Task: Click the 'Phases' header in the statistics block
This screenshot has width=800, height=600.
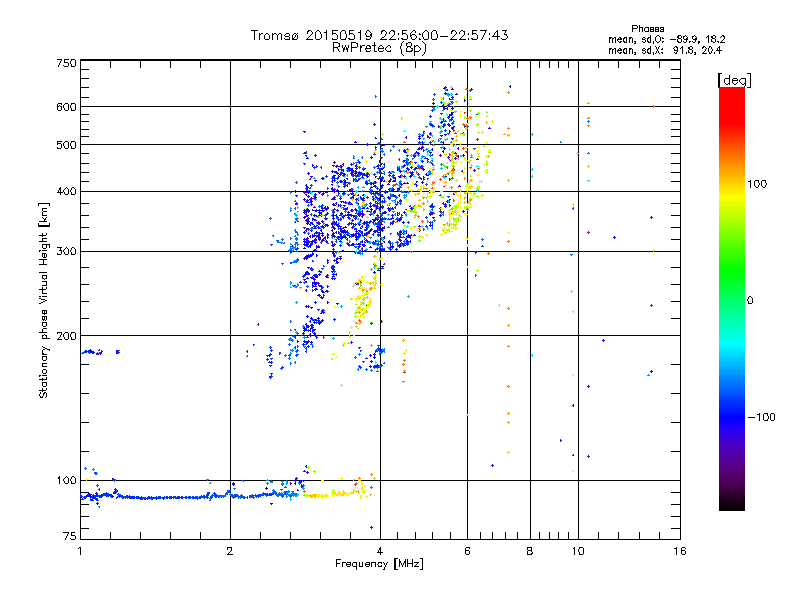Action: pyautogui.click(x=647, y=29)
